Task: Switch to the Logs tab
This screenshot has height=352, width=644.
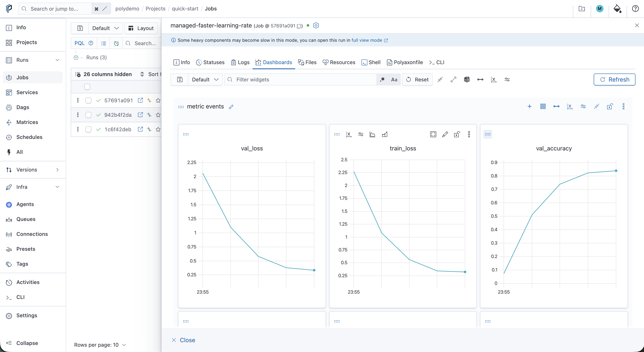Action: (x=240, y=62)
